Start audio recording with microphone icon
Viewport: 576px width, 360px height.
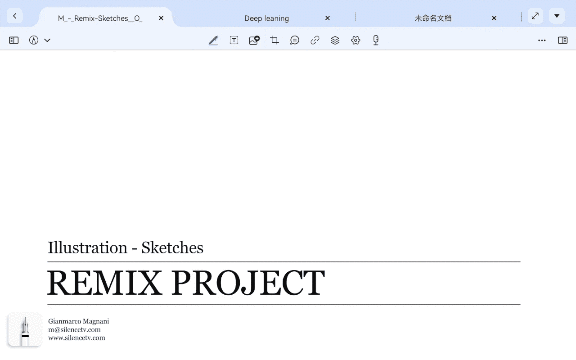375,40
